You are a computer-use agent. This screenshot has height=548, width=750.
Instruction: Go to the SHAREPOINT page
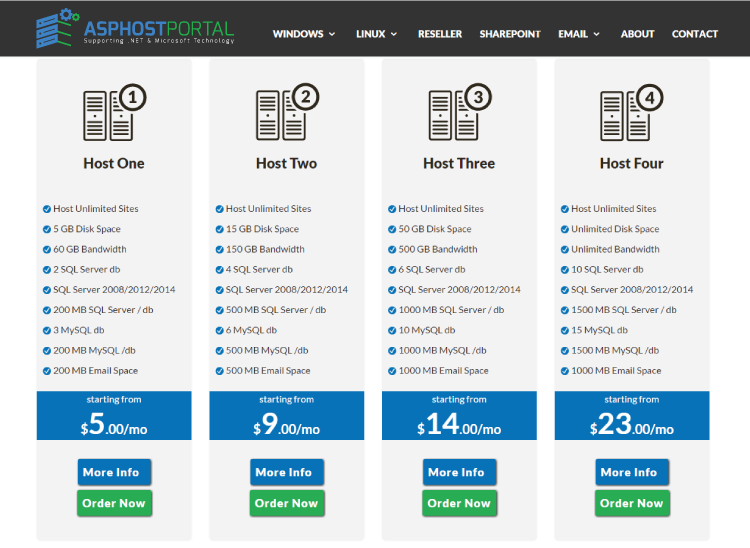pyautogui.click(x=510, y=34)
